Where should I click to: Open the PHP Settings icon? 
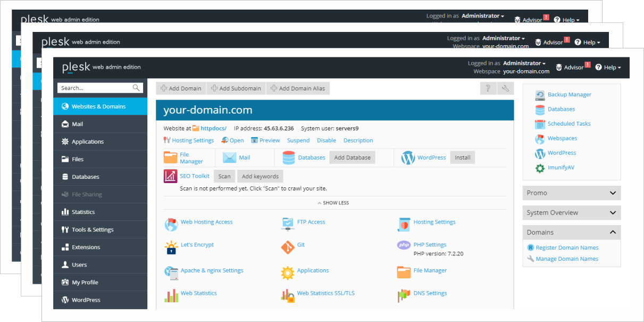404,245
